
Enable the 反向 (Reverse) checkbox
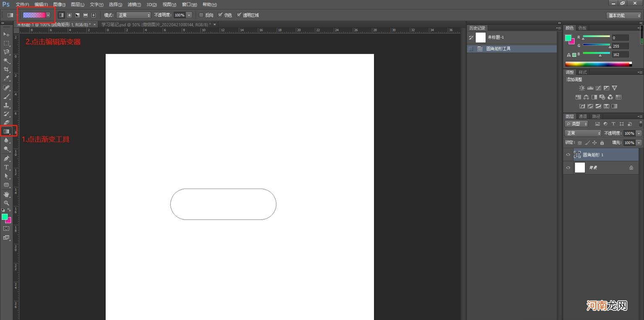pyautogui.click(x=201, y=15)
